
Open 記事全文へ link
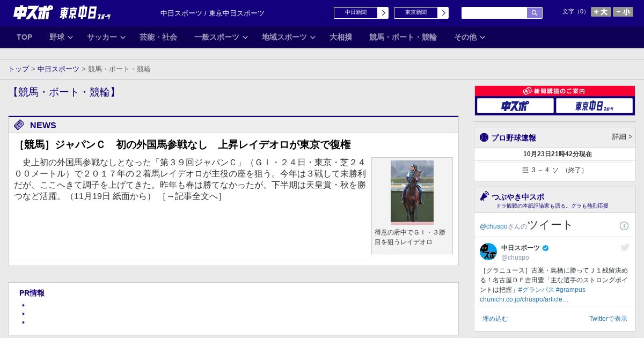(x=192, y=196)
